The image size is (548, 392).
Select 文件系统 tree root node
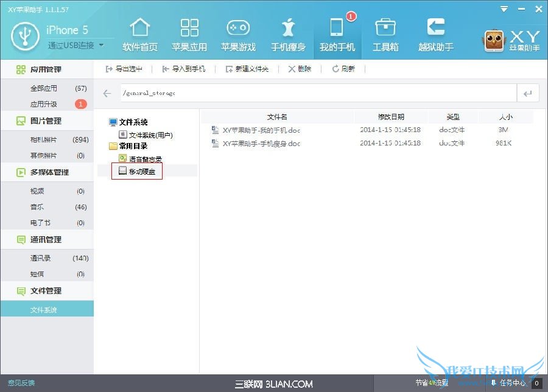coord(128,122)
